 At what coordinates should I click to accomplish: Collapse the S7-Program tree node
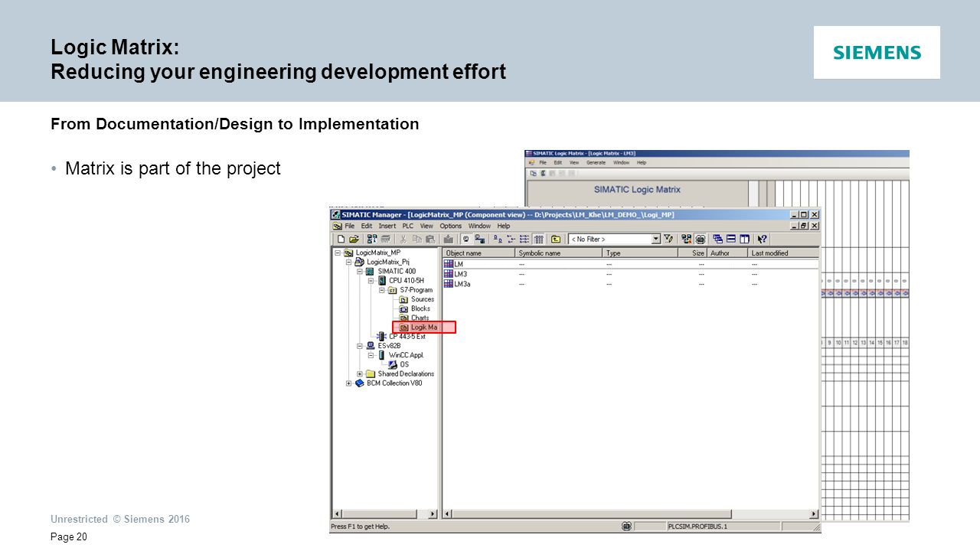point(382,290)
